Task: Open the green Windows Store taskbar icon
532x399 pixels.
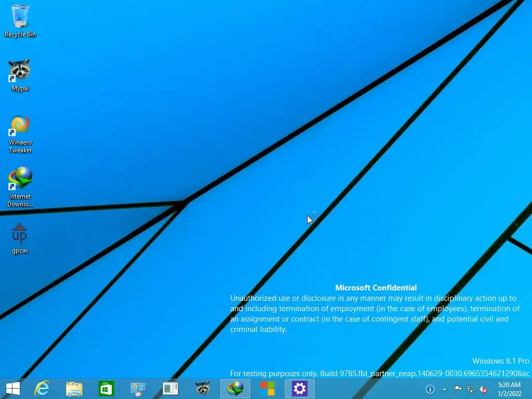Action: (106, 389)
